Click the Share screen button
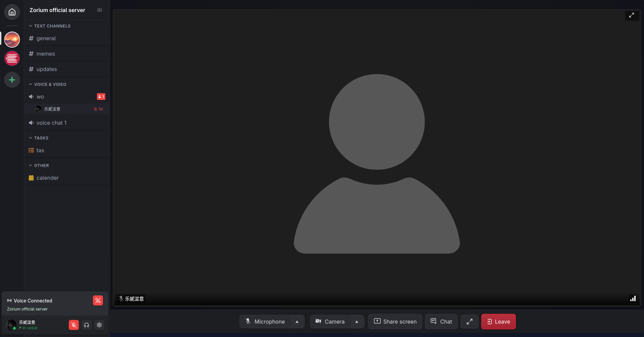The image size is (644, 337). tap(395, 322)
